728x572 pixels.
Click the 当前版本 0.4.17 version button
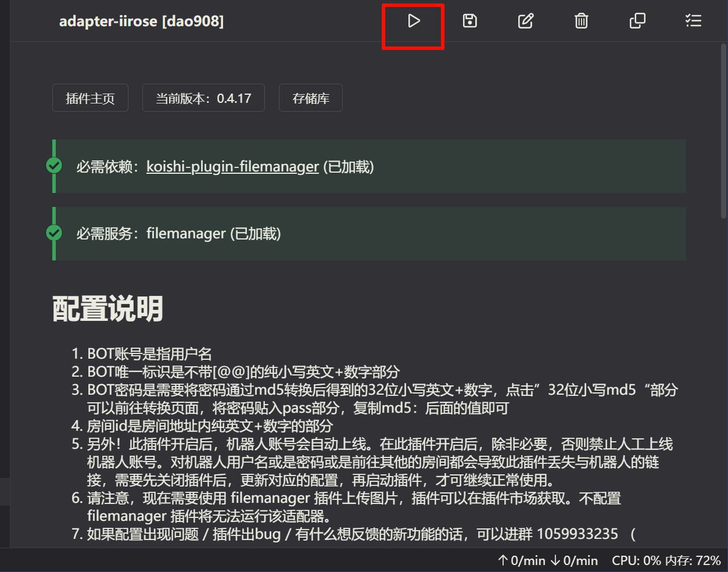(203, 98)
